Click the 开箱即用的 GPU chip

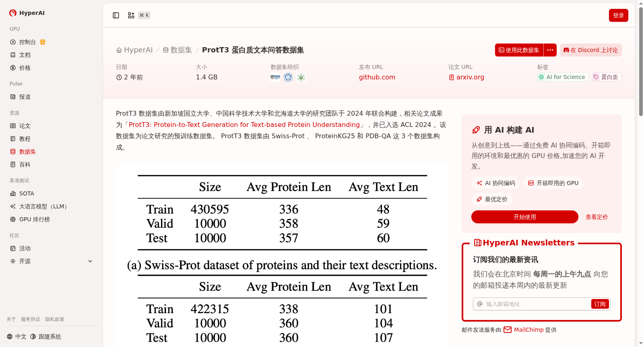coord(553,183)
